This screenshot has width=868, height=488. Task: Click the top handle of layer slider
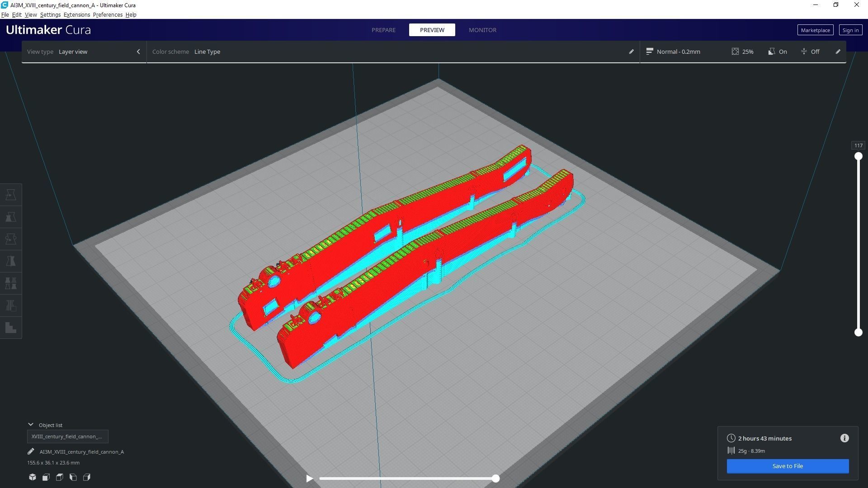point(858,156)
